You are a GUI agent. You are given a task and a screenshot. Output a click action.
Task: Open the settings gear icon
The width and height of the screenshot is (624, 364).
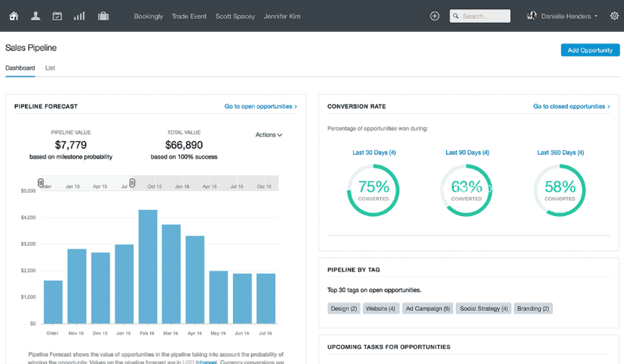(614, 16)
